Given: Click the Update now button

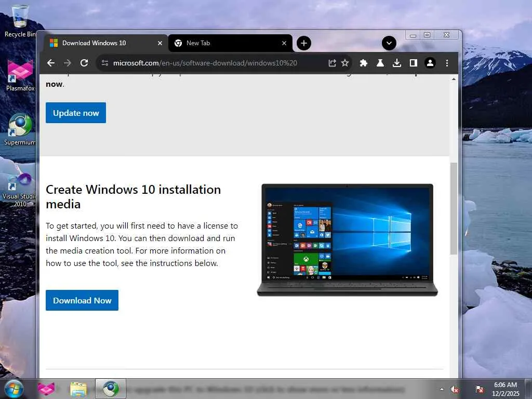Looking at the screenshot, I should click(76, 113).
